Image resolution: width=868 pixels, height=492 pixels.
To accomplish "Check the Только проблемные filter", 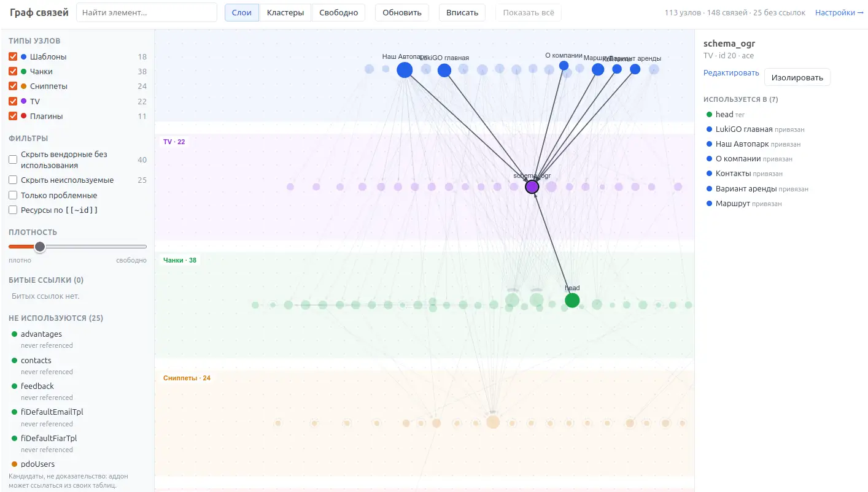I will [x=13, y=195].
